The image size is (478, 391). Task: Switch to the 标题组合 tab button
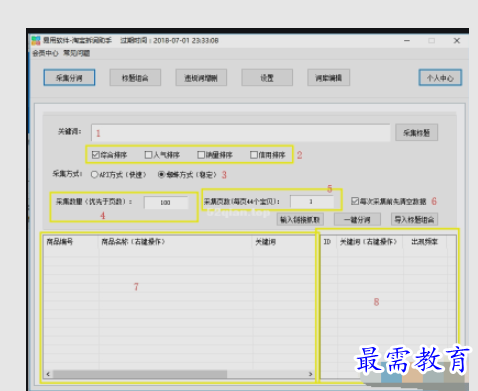(135, 78)
